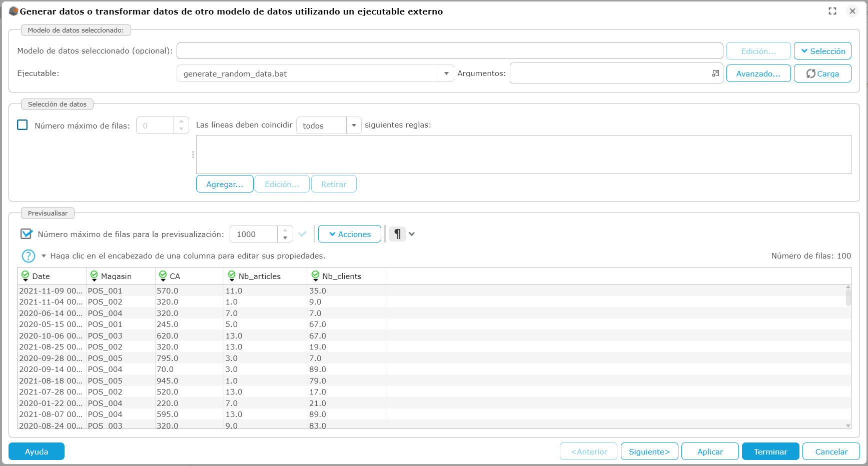Go to next step with Siguiente>
The image size is (868, 466).
point(649,451)
